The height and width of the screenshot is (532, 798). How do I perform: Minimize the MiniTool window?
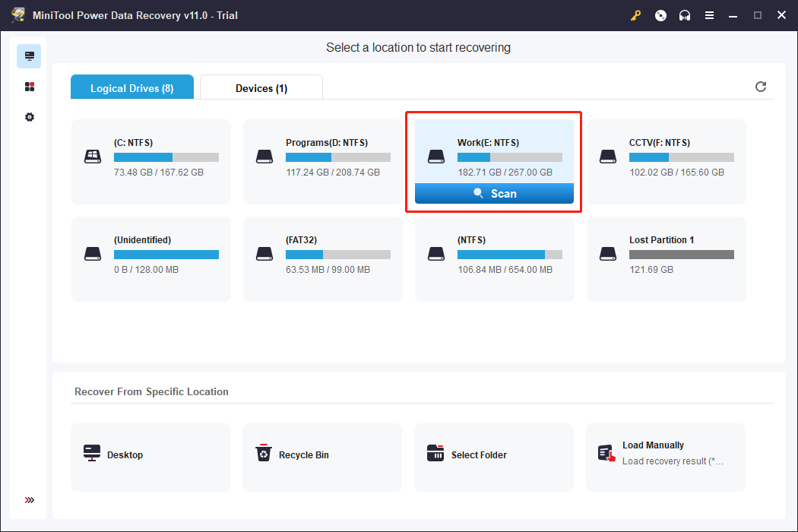coord(733,15)
